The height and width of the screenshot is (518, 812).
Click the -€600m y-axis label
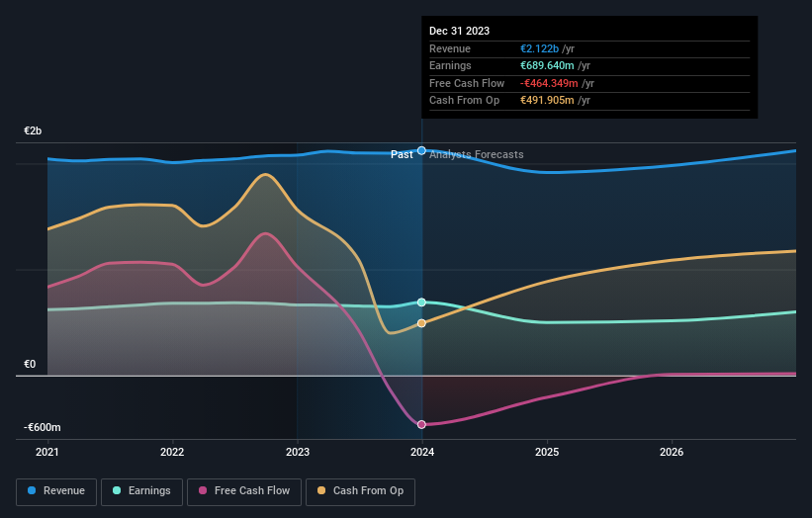[x=43, y=427]
